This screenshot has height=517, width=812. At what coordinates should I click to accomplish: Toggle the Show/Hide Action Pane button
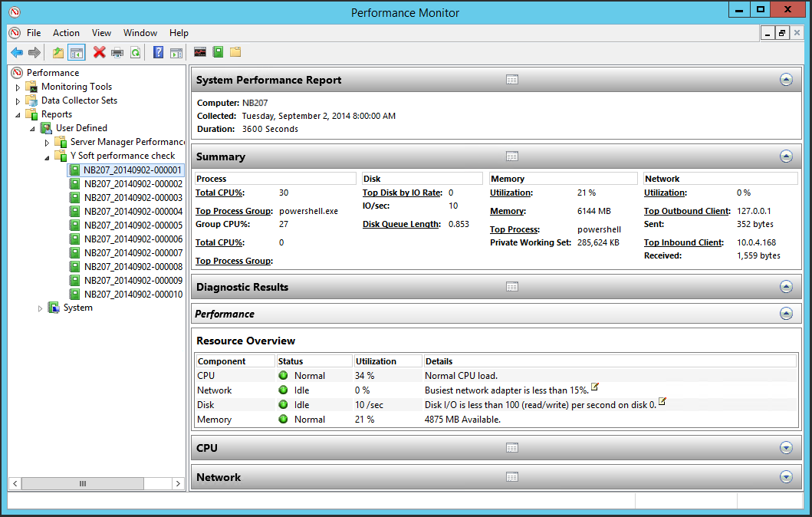178,52
